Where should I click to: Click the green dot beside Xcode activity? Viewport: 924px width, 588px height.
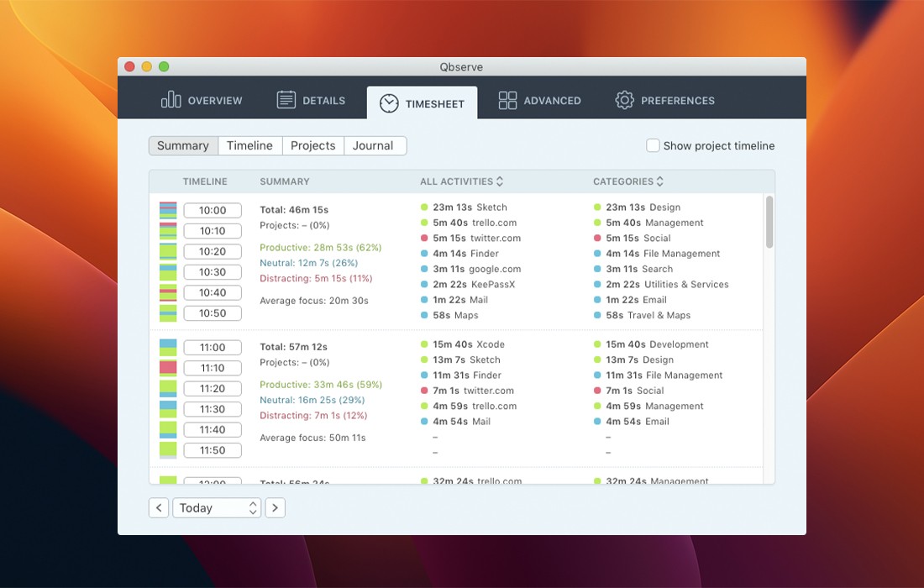(x=424, y=344)
